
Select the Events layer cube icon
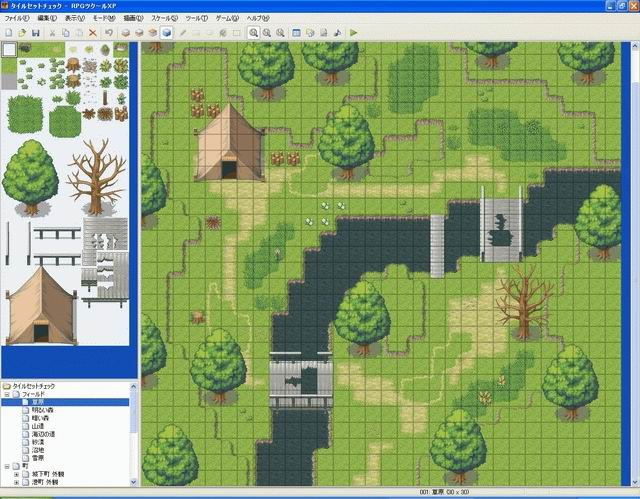click(166, 32)
